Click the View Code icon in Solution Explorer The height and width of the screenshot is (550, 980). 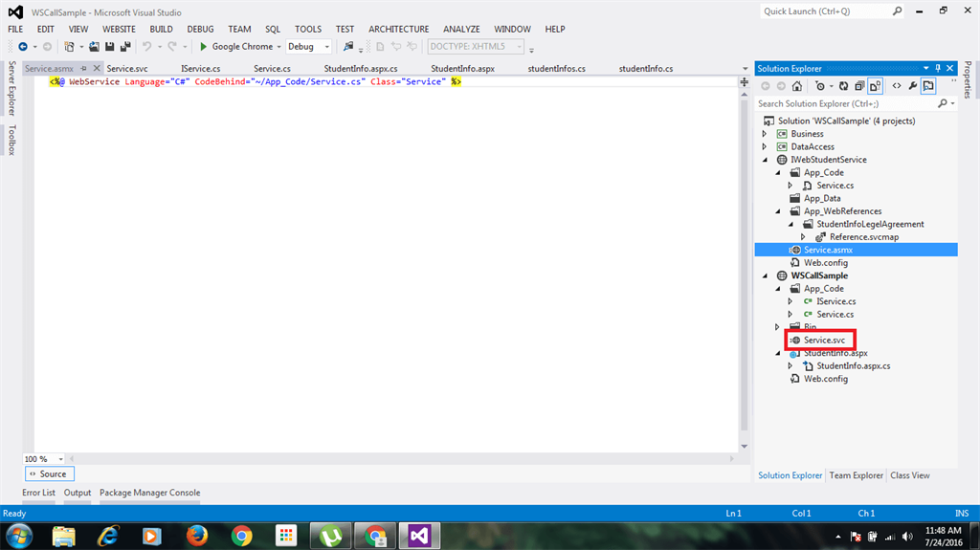tap(897, 86)
